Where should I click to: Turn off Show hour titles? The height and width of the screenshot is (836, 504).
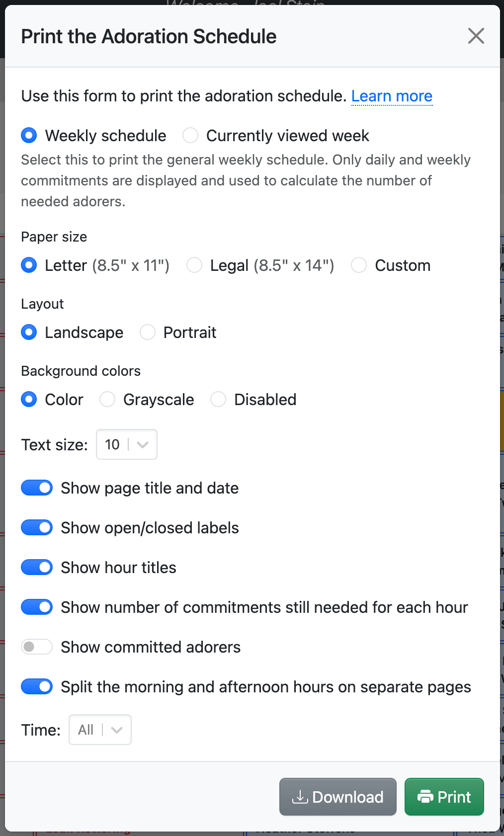(37, 567)
